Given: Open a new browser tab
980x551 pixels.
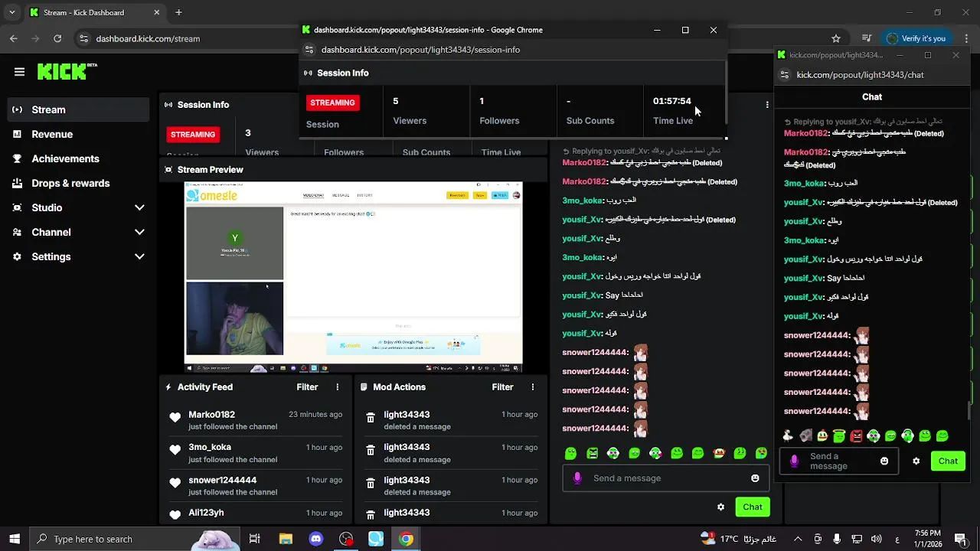Looking at the screenshot, I should (x=178, y=12).
